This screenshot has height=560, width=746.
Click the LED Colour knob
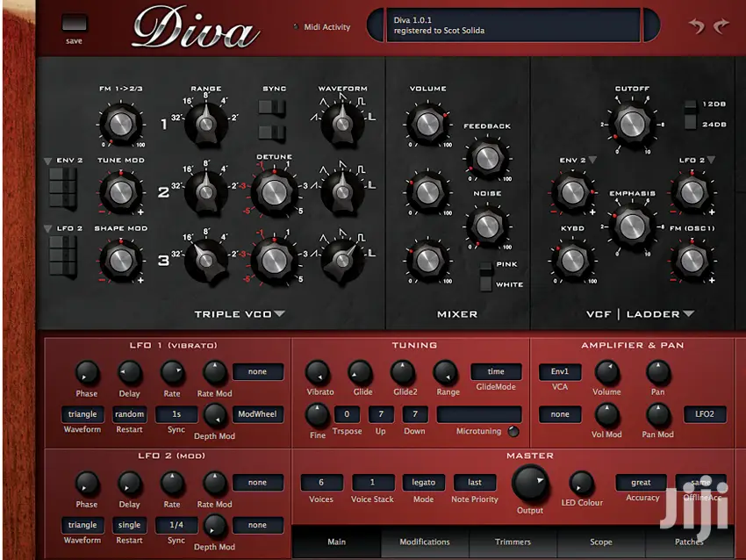click(x=581, y=483)
